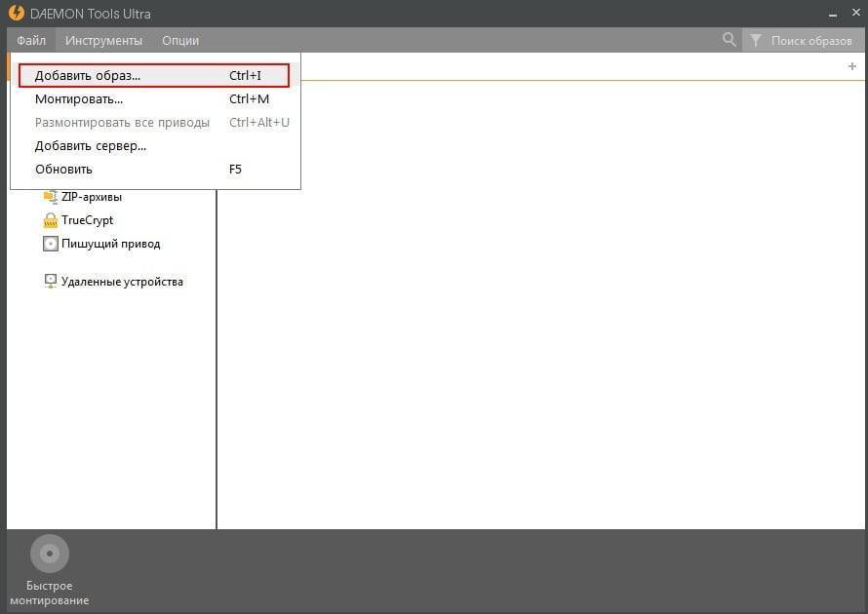Click the ZIP-архивы folder icon

coord(50,197)
